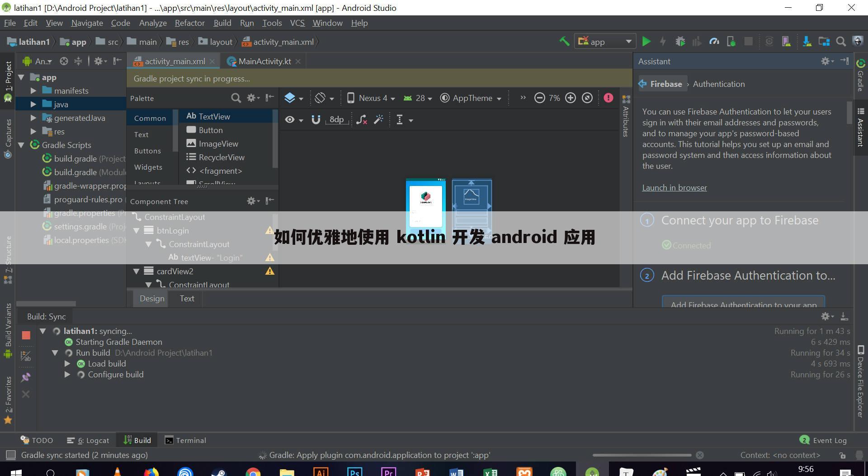Collapse the cardView2 node
This screenshot has width=868, height=476.
click(136, 271)
